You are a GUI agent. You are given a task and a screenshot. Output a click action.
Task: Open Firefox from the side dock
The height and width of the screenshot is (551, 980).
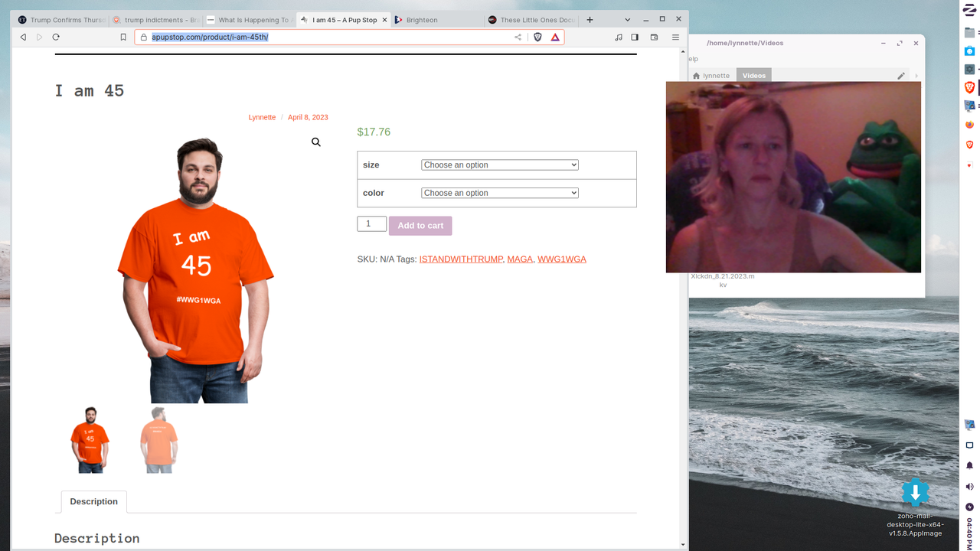pos(969,125)
